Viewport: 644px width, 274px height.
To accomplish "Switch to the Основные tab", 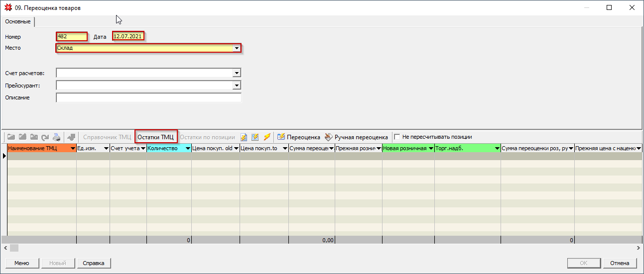I will 18,21.
